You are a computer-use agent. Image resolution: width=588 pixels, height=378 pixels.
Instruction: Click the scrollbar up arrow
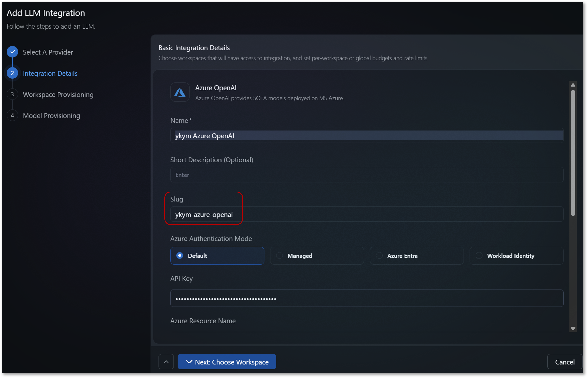tap(573, 85)
